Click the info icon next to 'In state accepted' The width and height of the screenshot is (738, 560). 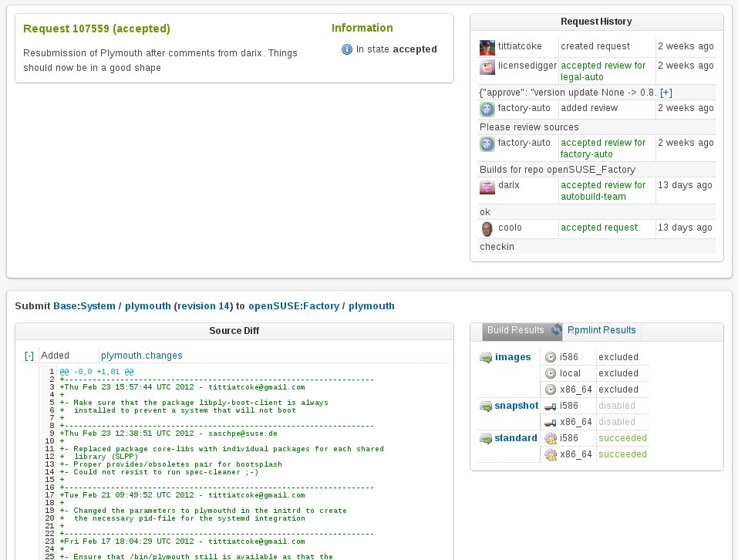347,49
